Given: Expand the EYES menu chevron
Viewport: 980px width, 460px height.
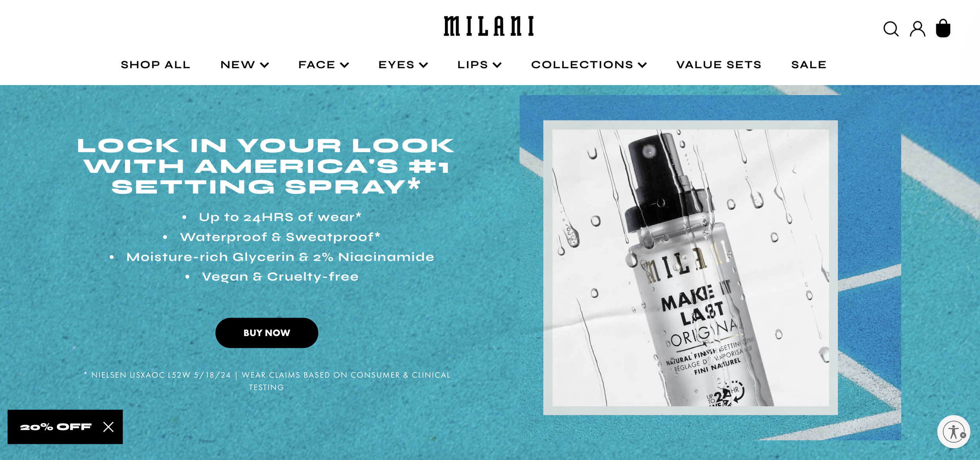Looking at the screenshot, I should pyautogui.click(x=423, y=65).
